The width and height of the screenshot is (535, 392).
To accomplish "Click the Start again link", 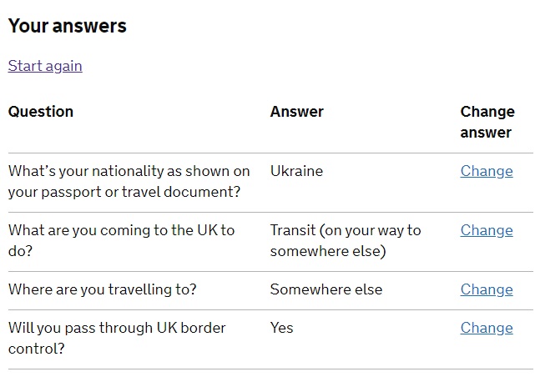I will coord(45,66).
